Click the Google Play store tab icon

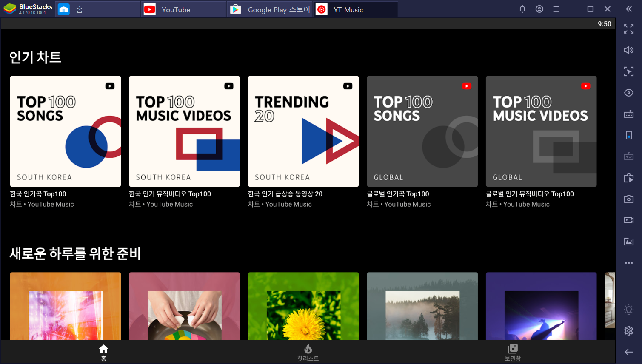(236, 9)
